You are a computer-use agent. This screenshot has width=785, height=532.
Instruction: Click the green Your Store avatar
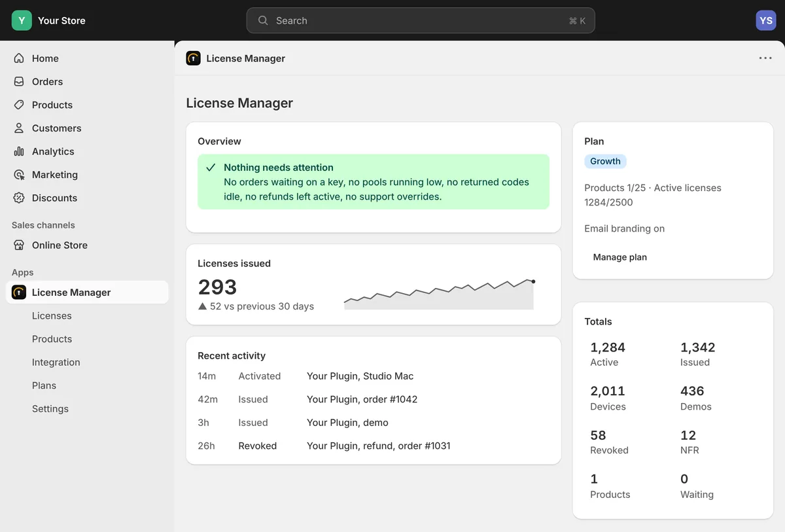[x=22, y=20]
